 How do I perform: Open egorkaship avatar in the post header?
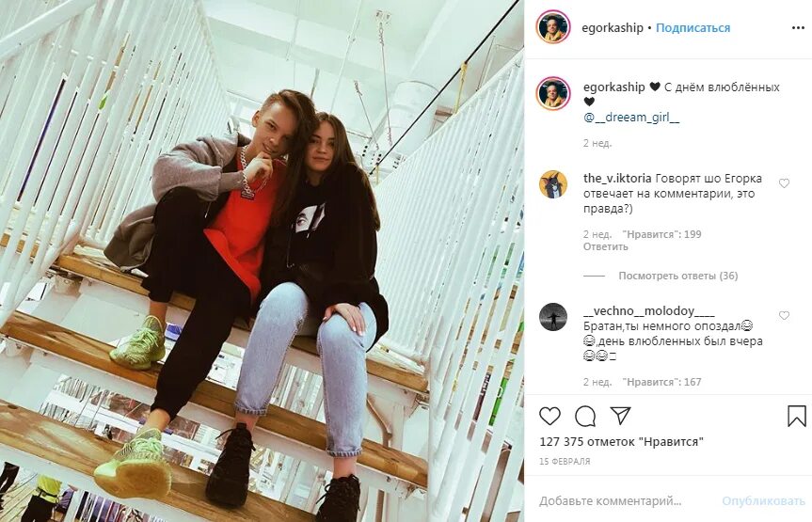[x=553, y=27]
